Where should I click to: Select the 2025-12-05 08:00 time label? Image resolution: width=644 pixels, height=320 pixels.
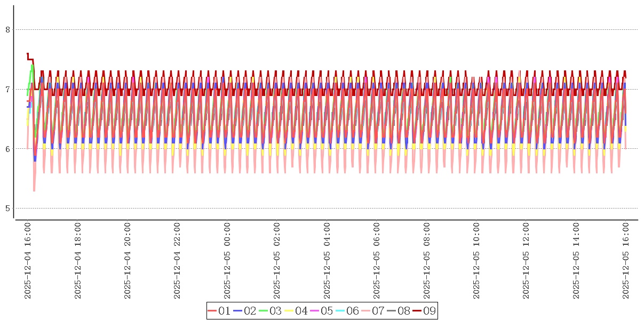click(x=427, y=261)
